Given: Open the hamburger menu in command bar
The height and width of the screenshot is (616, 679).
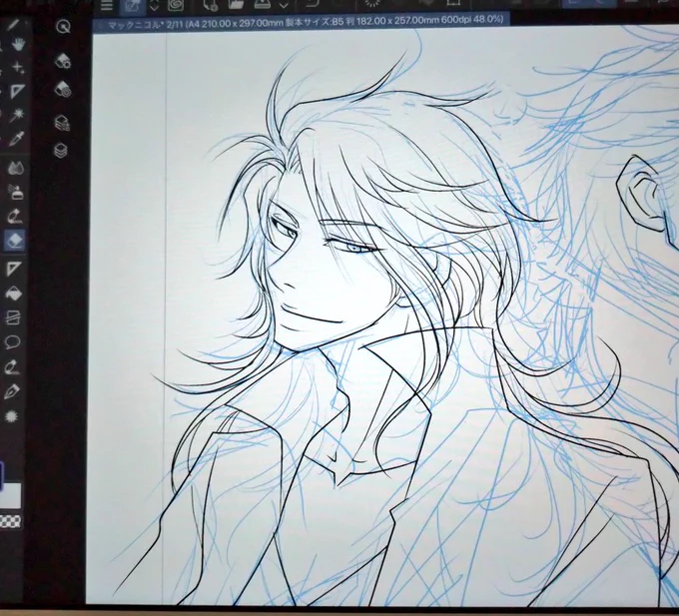Looking at the screenshot, I should coord(107,5).
